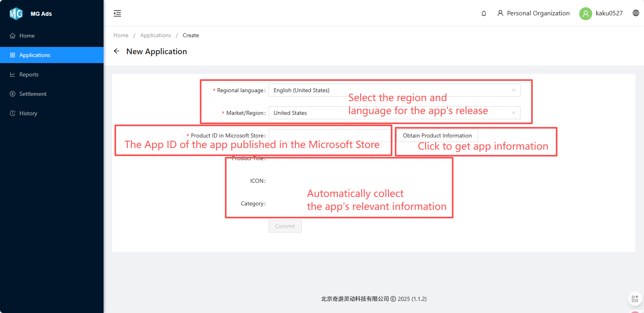Viewport: 644px width, 313px height.
Task: Select Applications in the sidebar menu
Action: (x=35, y=55)
